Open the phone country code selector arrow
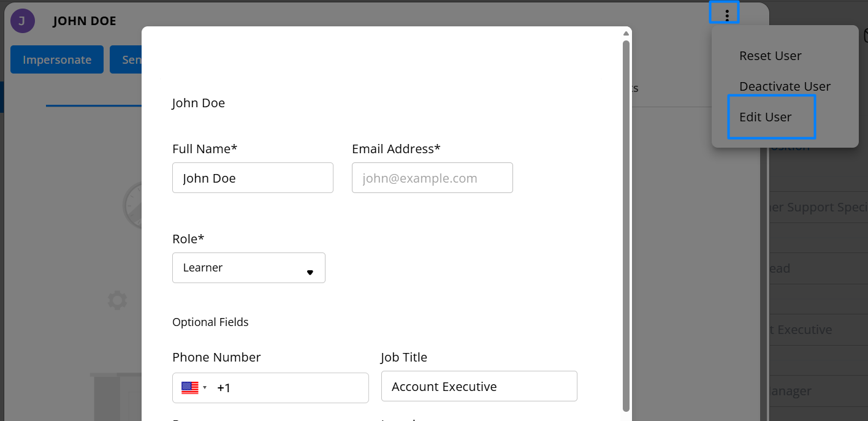The height and width of the screenshot is (421, 868). [205, 388]
